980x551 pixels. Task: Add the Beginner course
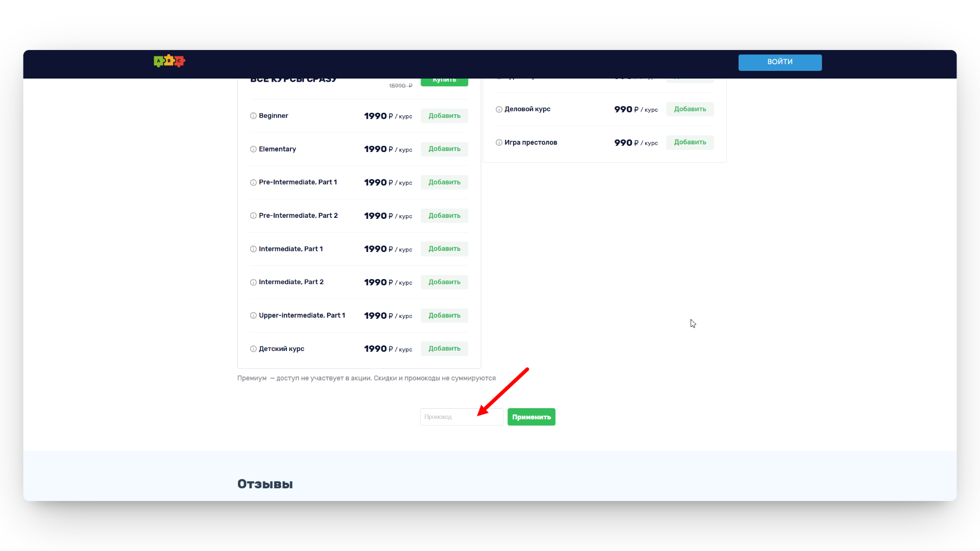point(444,116)
